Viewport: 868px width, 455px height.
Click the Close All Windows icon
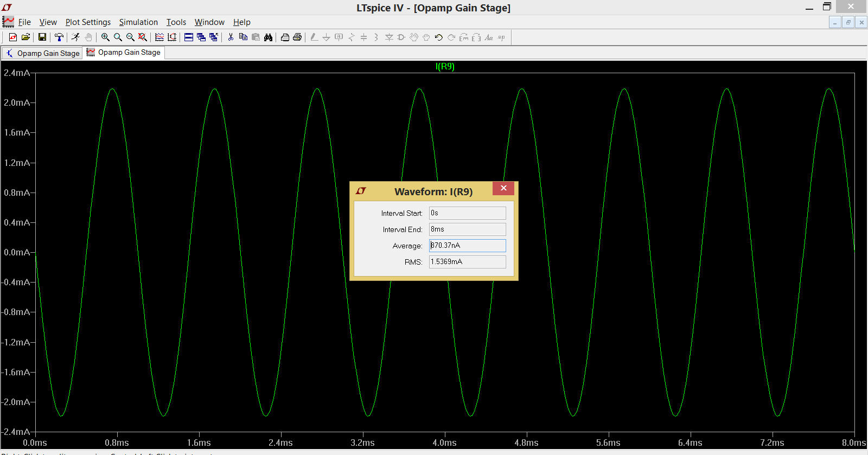pos(214,37)
